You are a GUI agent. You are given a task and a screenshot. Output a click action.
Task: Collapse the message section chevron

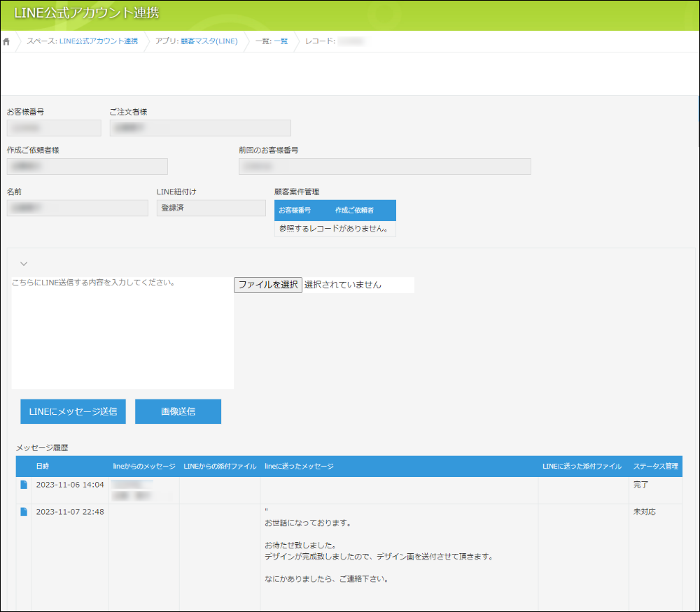24,264
